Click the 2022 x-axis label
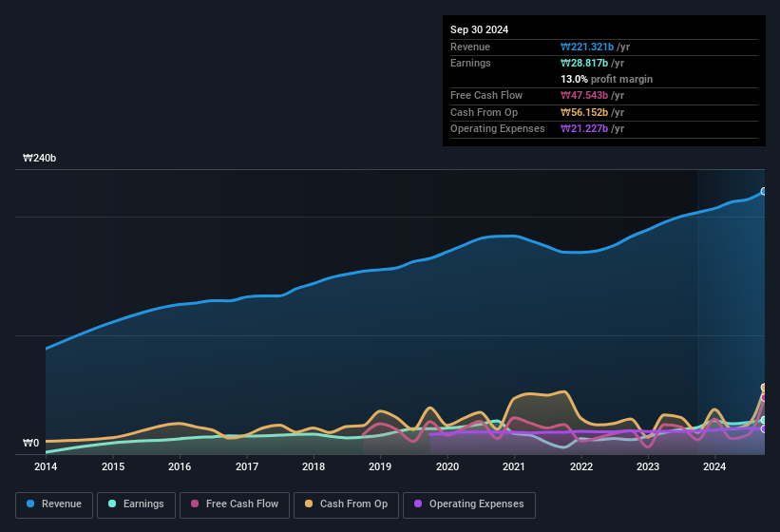780x532 pixels. [x=581, y=466]
